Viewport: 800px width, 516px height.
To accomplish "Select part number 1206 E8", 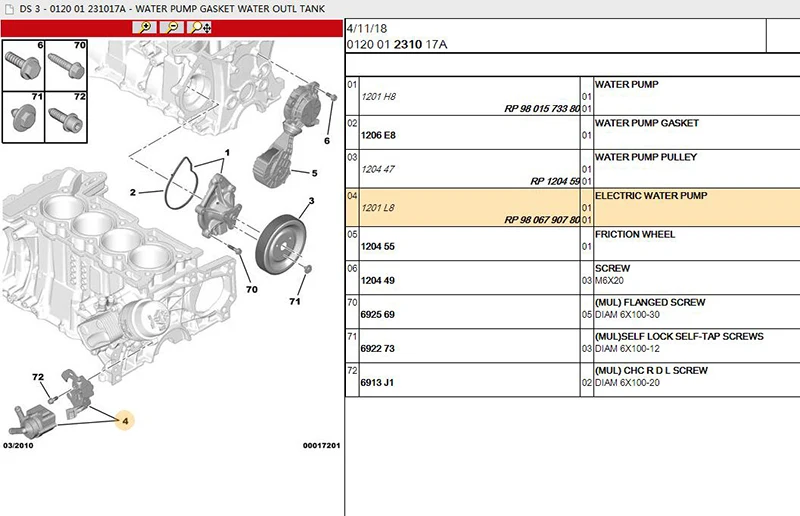I will [x=378, y=135].
